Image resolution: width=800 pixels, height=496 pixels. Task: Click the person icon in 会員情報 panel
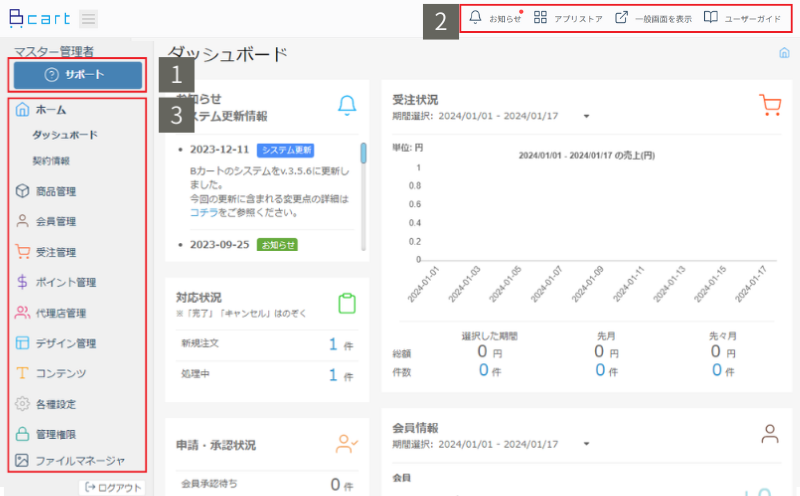(x=769, y=433)
